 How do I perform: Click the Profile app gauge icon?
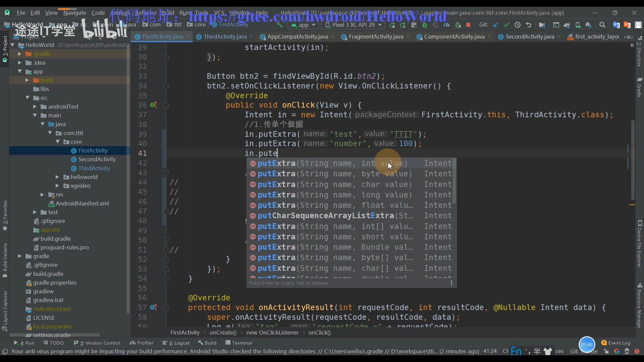pos(446,25)
